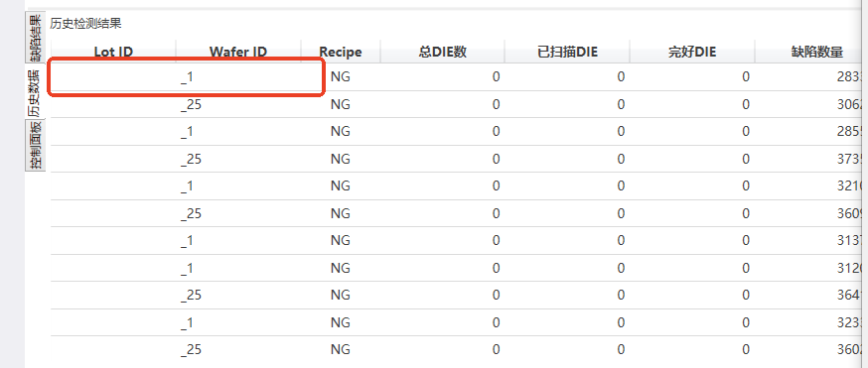868x368 pixels.
Task: Click the Recipe column header
Action: pos(341,52)
